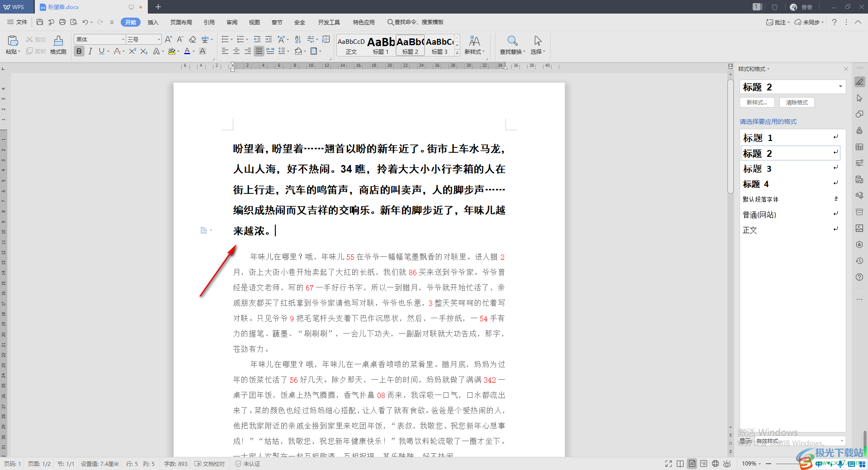Click the Print icon in quick toolbar
Screen dimensions: 868x470
click(62, 22)
